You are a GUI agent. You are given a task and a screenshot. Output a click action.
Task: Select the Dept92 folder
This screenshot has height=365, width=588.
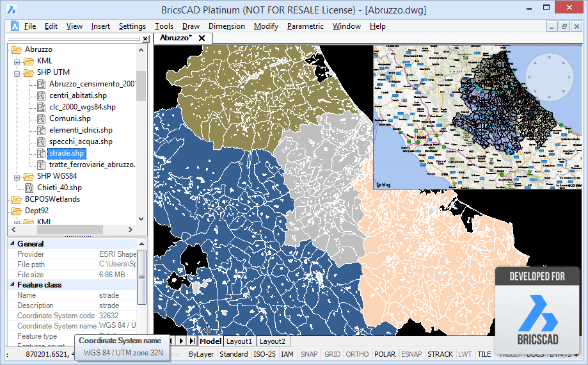[x=36, y=211]
